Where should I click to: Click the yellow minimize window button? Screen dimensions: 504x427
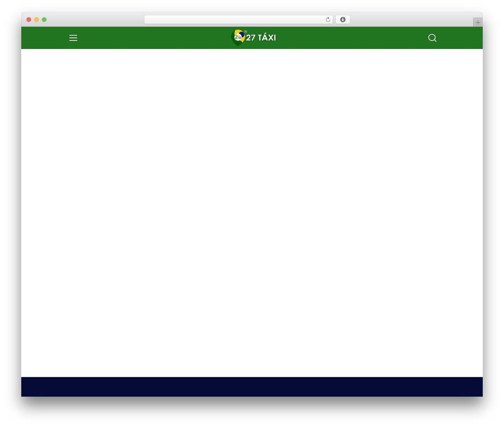click(x=37, y=20)
